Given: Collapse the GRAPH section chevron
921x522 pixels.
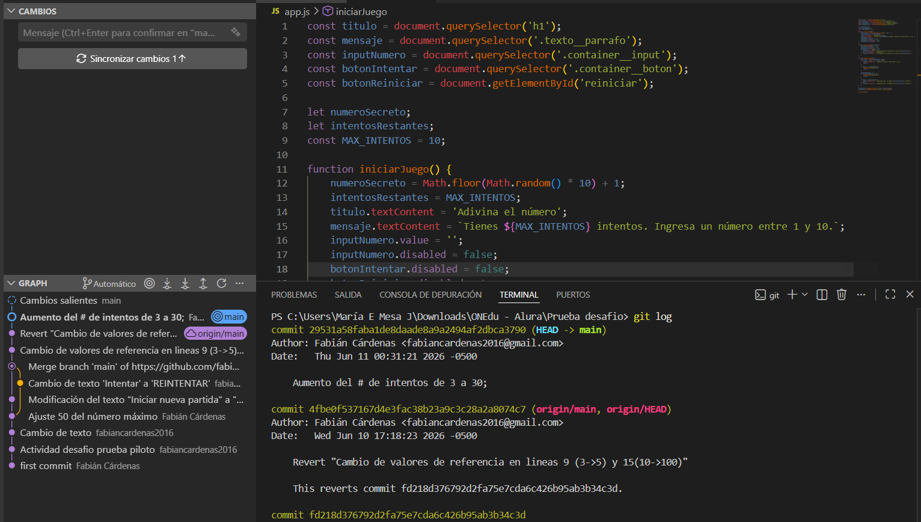Looking at the screenshot, I should click(x=11, y=283).
